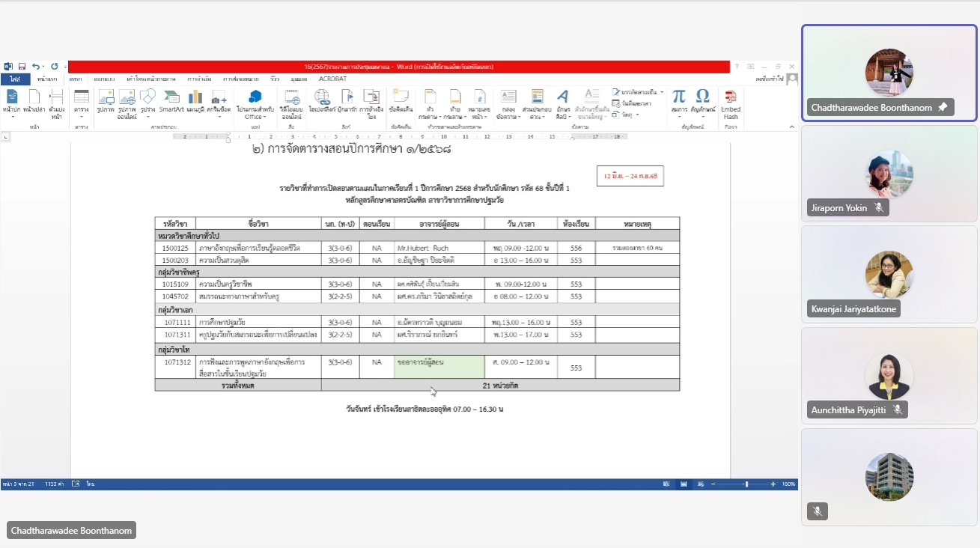Switch to Print Layout view in status bar
This screenshot has width=980, height=548.
[684, 484]
